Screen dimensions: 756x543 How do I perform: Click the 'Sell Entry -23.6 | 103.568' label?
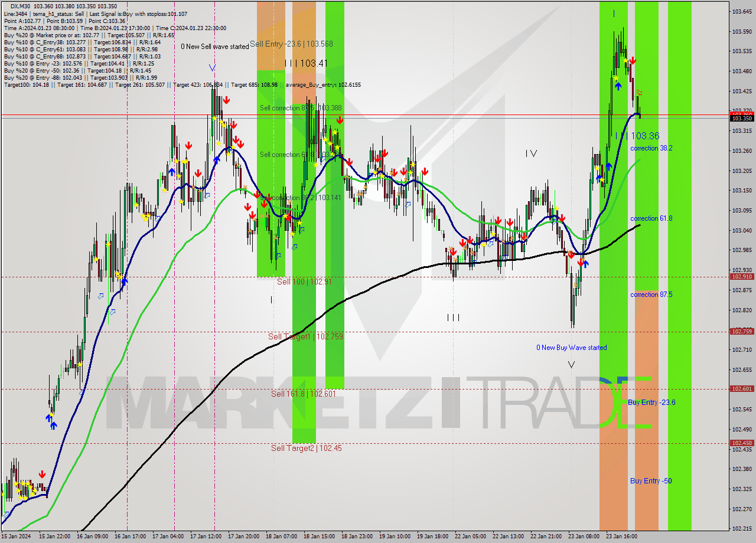pyautogui.click(x=291, y=44)
